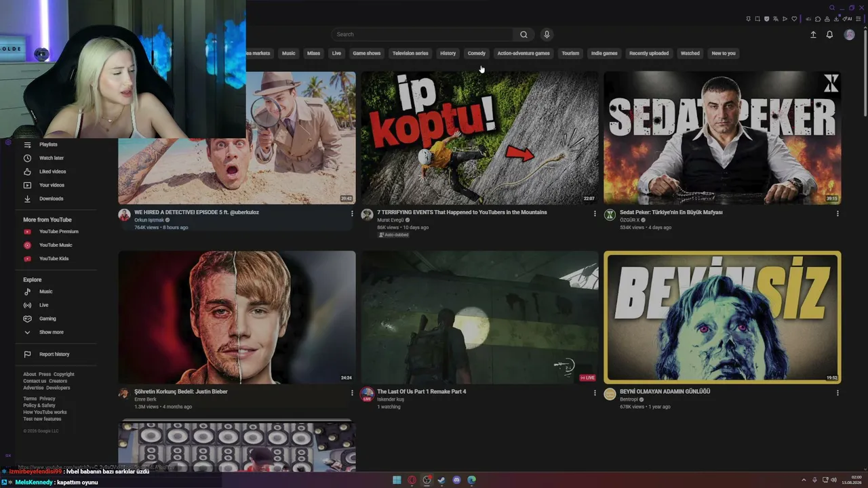Select the Recently uploaded chip

click(649, 54)
